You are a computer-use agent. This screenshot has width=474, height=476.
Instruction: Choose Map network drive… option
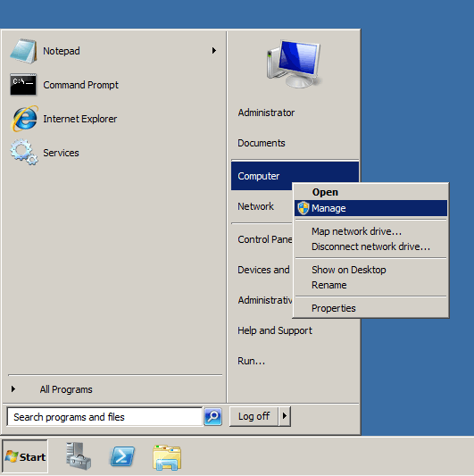pyautogui.click(x=370, y=231)
